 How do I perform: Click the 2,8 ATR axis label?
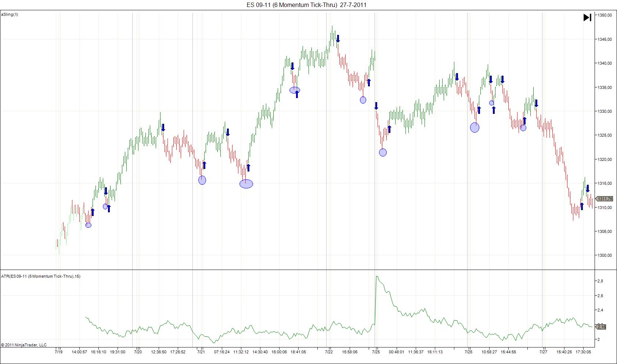600,281
